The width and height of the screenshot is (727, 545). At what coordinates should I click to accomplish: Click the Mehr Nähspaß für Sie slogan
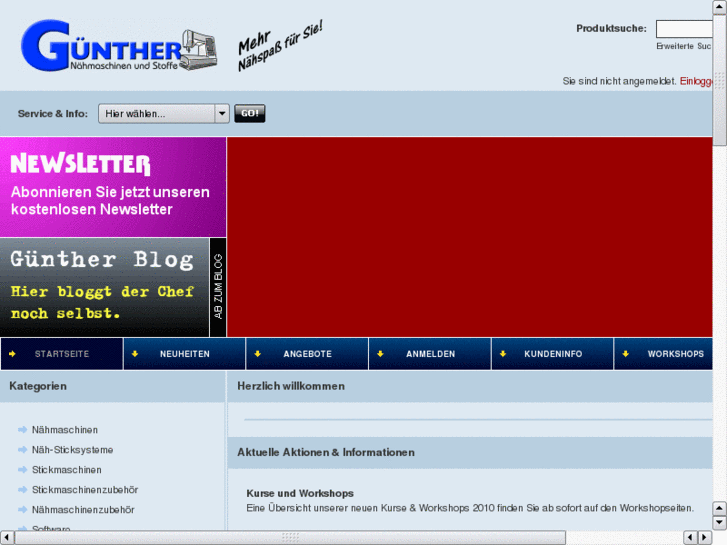coord(280,45)
